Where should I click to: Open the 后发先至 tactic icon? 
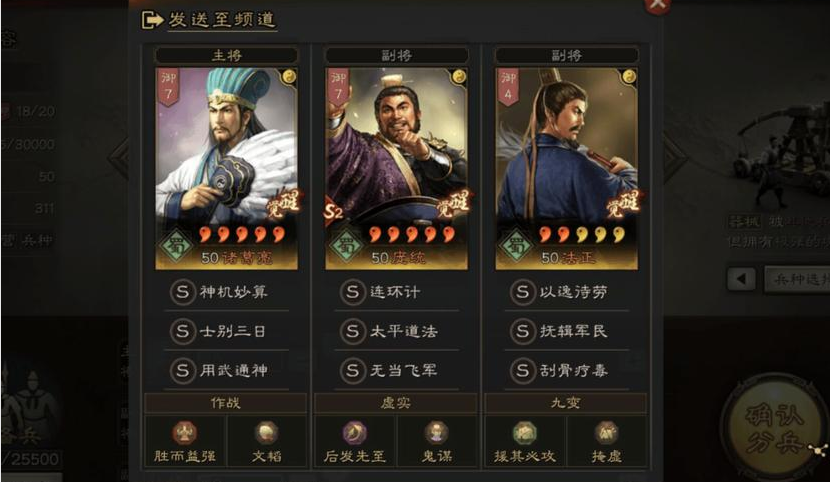tap(354, 432)
